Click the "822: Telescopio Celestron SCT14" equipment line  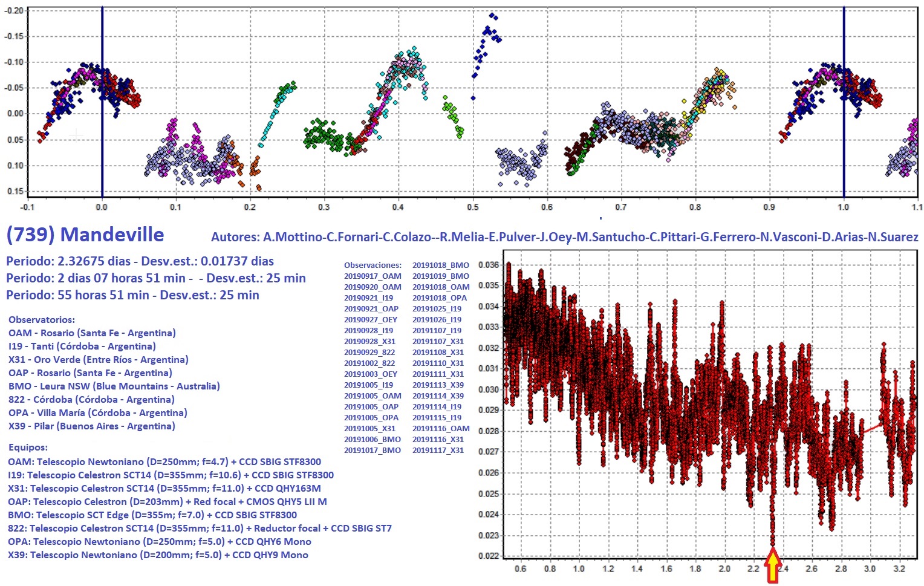(200, 528)
